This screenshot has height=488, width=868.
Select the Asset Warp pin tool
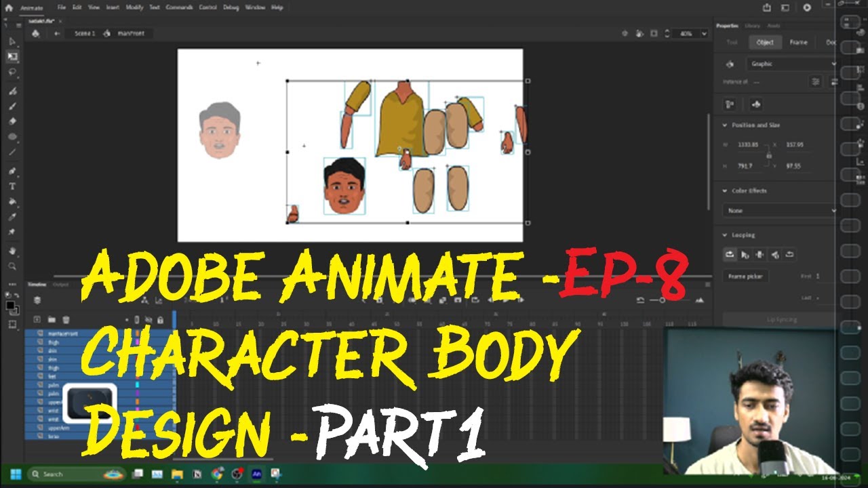pyautogui.click(x=12, y=232)
